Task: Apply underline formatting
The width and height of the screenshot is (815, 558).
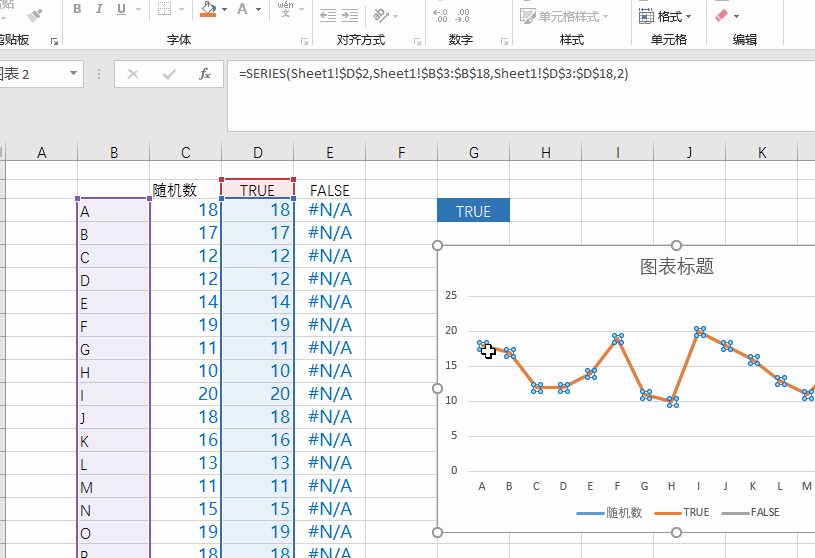Action: pos(122,9)
